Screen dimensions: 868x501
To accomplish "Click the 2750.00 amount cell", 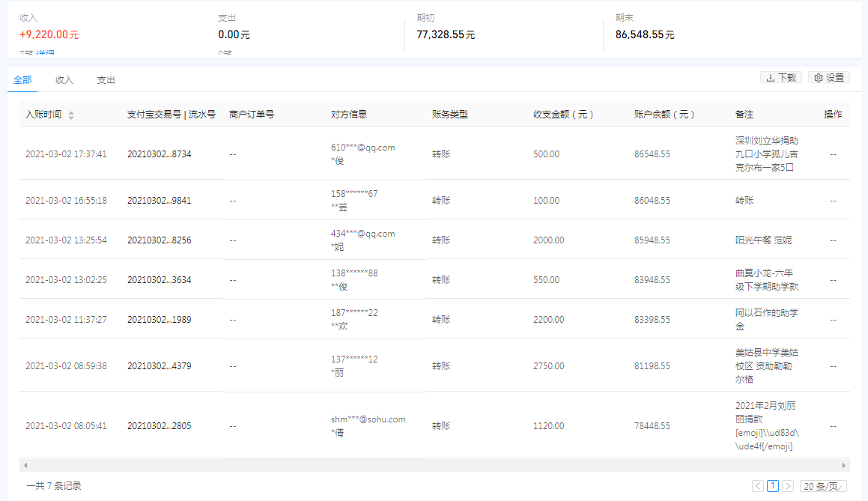I will click(546, 366).
